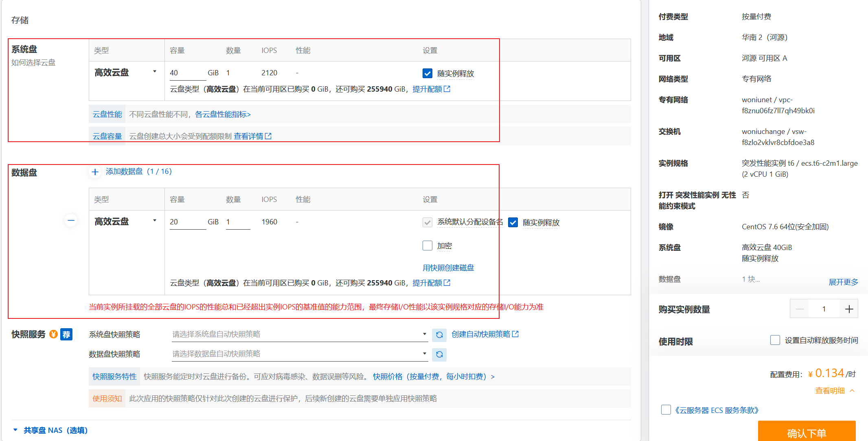The width and height of the screenshot is (868, 441).
Task: Uncheck system disk 随实例释放 checkbox
Action: 427,73
